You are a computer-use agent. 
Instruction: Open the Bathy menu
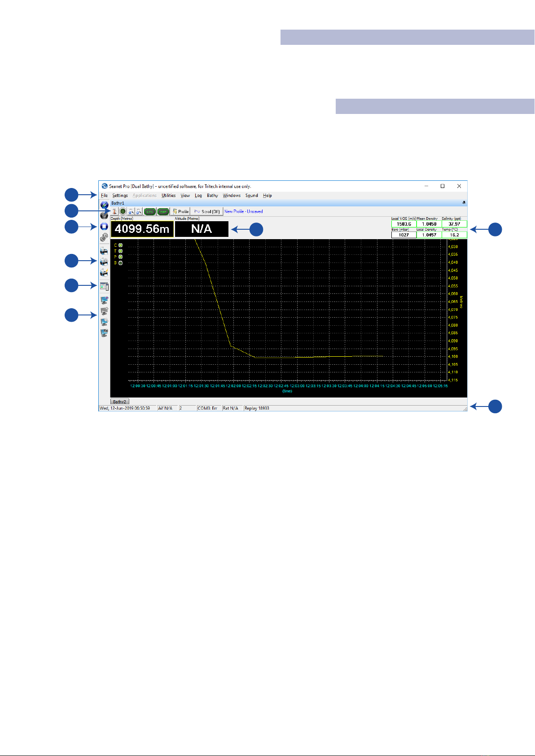pos(212,196)
